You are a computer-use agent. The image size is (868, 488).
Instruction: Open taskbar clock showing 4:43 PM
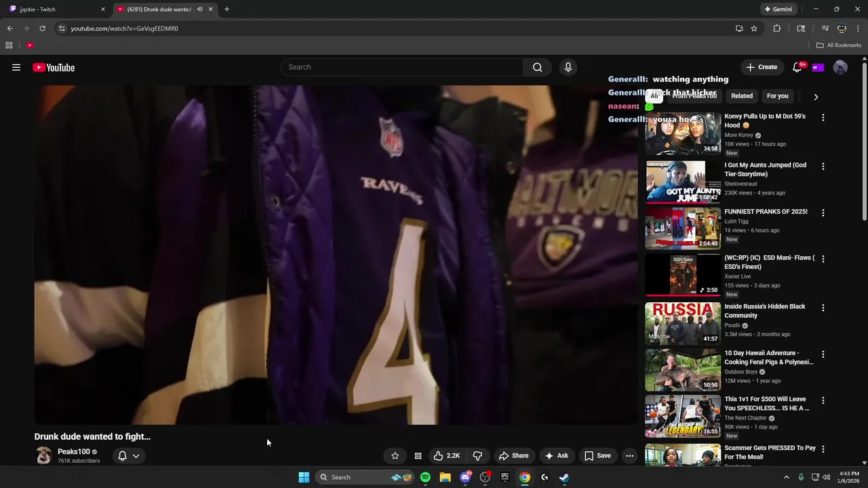pyautogui.click(x=849, y=477)
